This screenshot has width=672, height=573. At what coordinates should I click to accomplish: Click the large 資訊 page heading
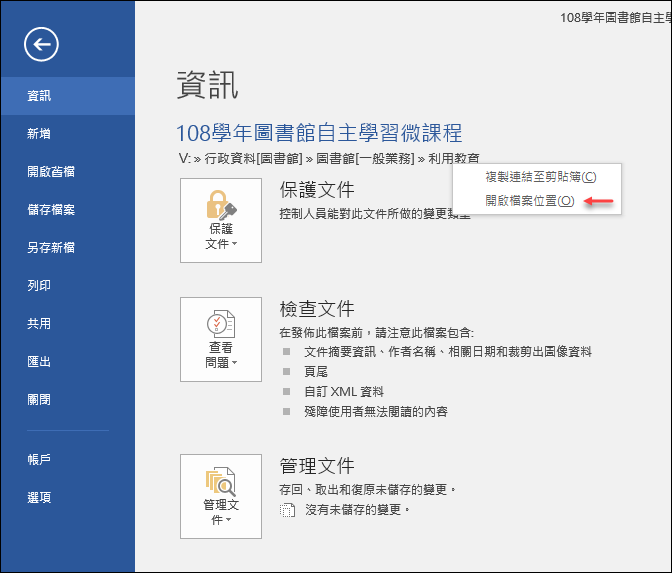(207, 85)
